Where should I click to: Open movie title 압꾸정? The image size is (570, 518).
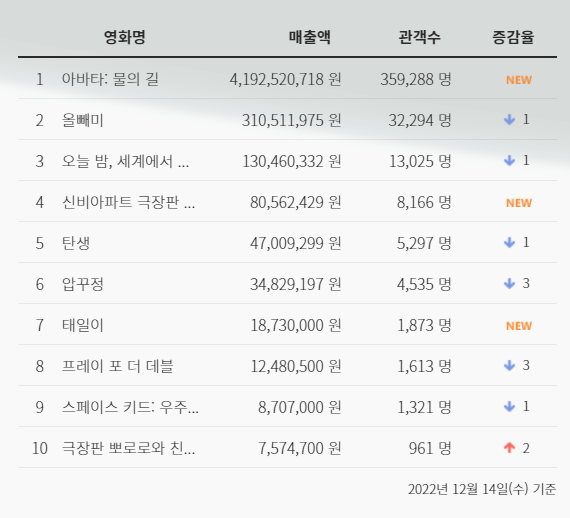pos(83,284)
